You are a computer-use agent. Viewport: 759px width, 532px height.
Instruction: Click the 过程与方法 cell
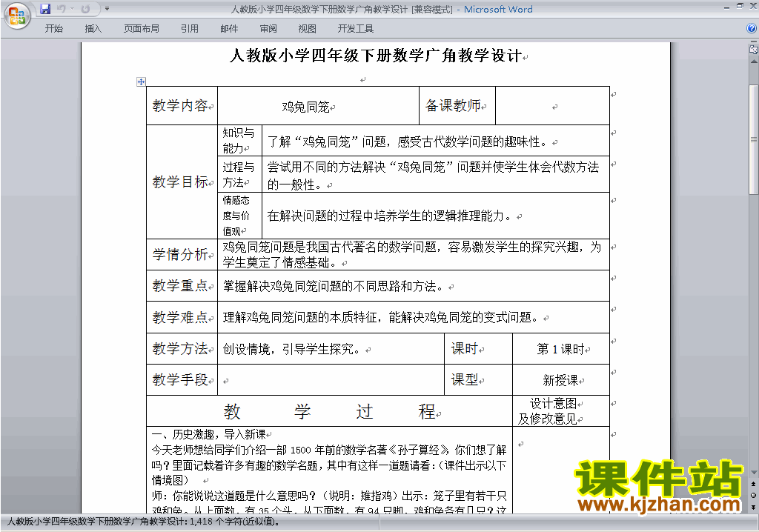[239, 174]
